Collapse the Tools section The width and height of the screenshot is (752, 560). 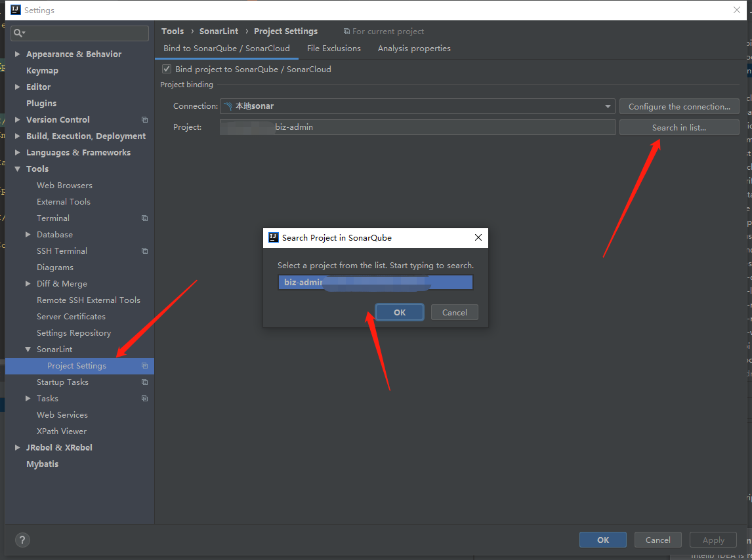coord(16,169)
